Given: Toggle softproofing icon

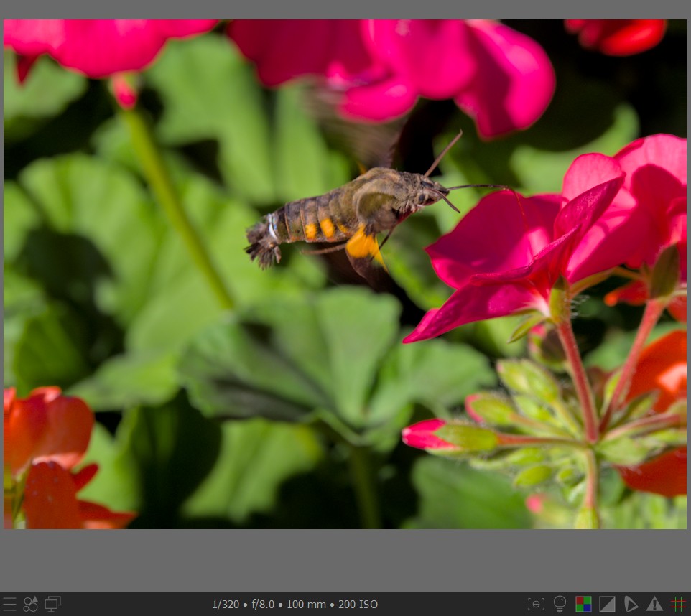Looking at the screenshot, I should coord(631,604).
